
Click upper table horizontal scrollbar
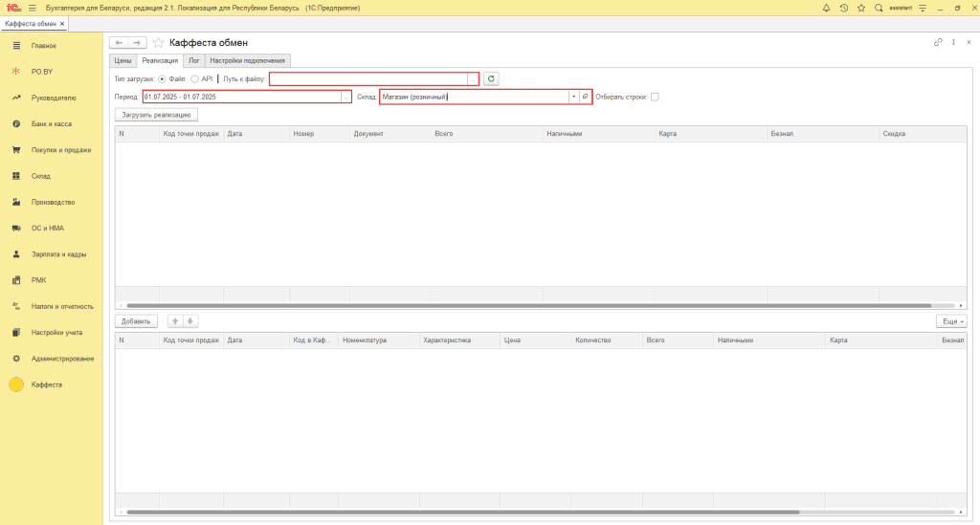pyautogui.click(x=528, y=305)
